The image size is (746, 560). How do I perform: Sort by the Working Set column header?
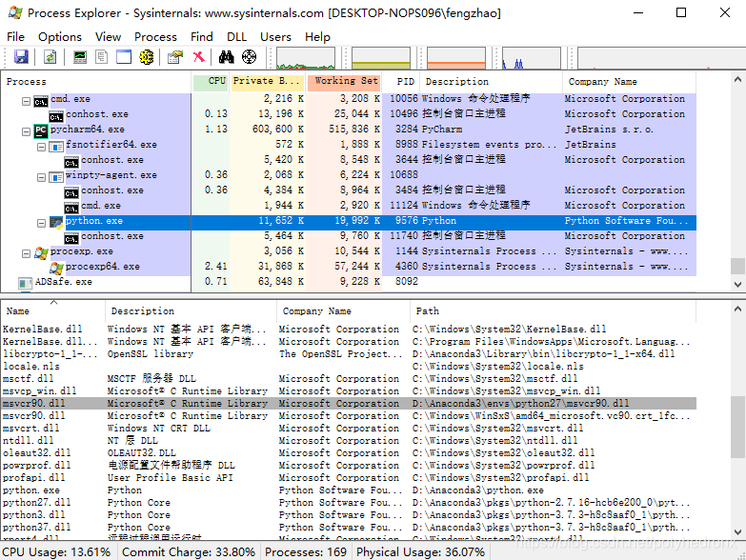click(346, 82)
